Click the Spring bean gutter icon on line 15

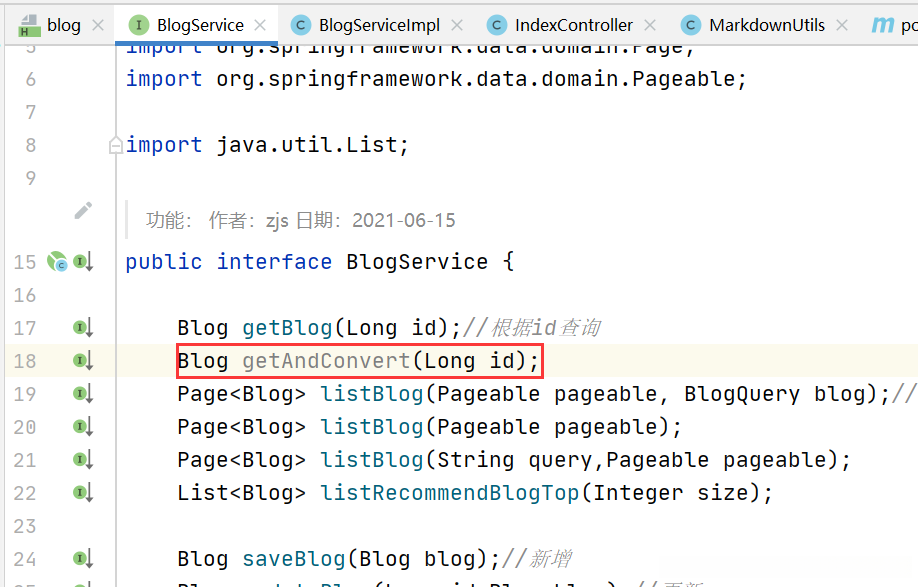point(57,262)
